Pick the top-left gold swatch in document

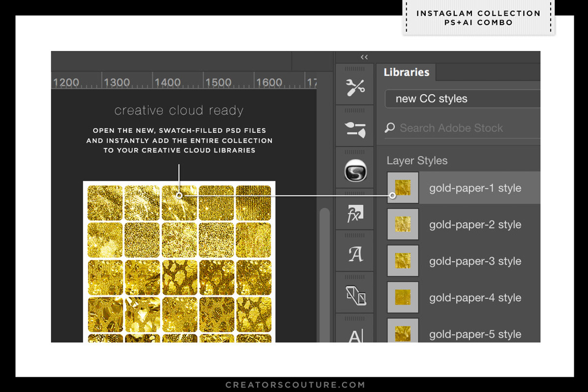[105, 203]
